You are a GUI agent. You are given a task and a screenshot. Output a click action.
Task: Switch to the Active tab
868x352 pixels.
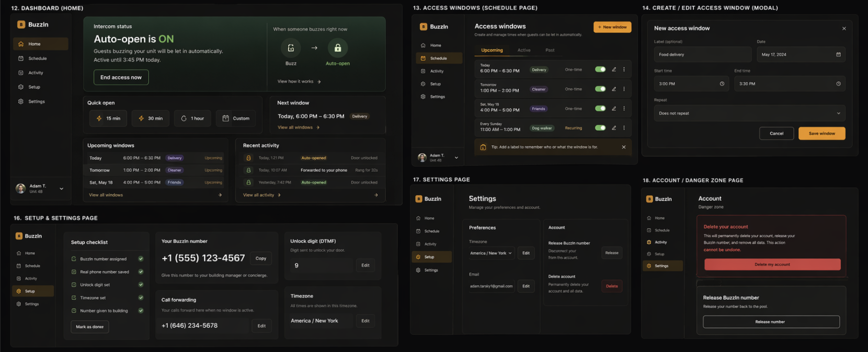pyautogui.click(x=524, y=50)
